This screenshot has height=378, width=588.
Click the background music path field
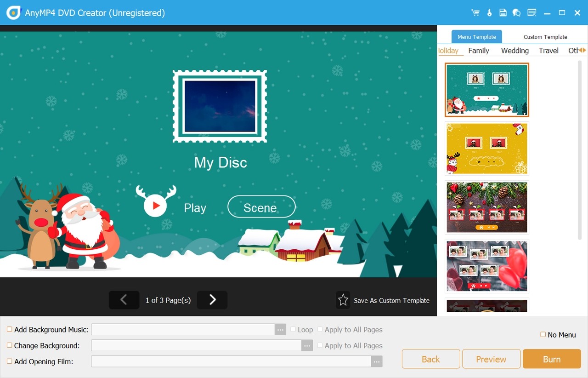point(183,330)
